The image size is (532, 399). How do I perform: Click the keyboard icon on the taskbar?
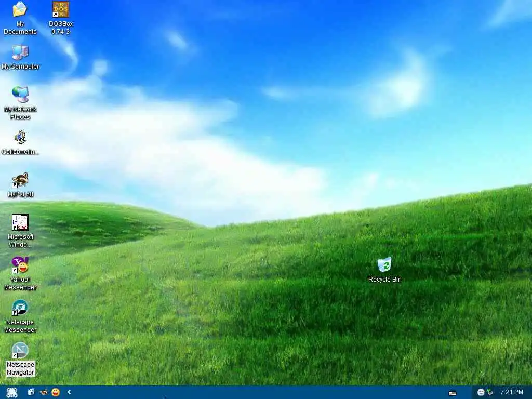tap(453, 393)
